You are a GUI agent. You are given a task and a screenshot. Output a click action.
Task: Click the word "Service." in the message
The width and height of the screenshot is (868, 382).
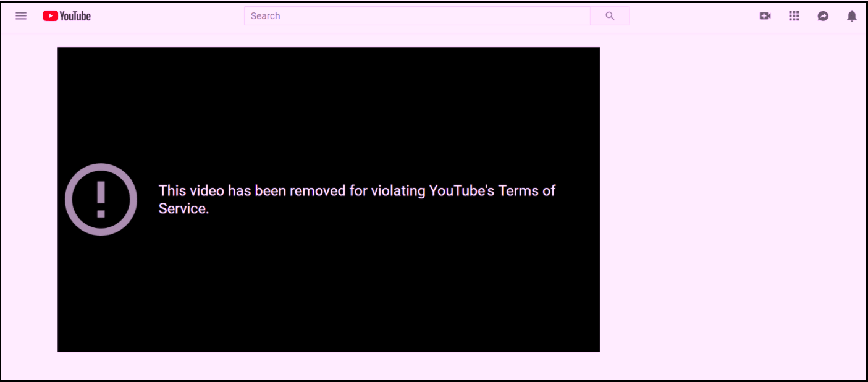click(x=183, y=209)
